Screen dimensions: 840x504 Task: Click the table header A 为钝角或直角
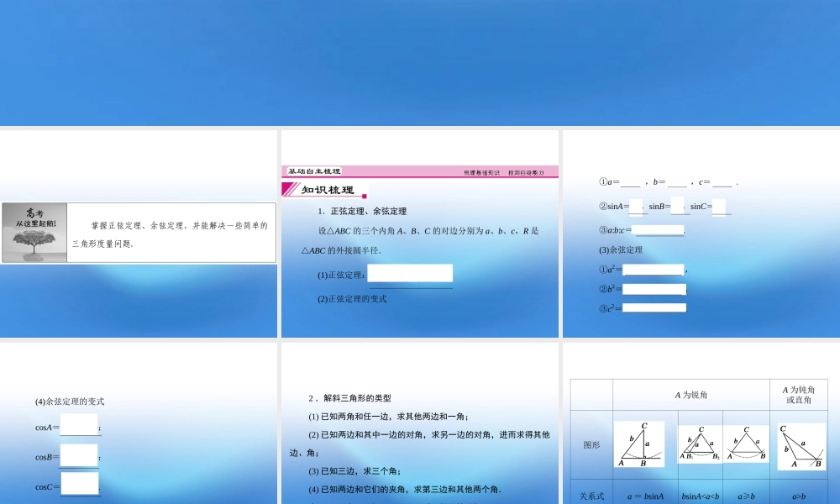[798, 395]
